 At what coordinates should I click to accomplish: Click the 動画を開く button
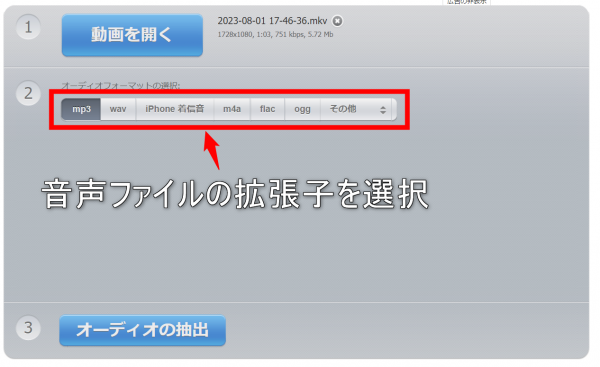[132, 35]
